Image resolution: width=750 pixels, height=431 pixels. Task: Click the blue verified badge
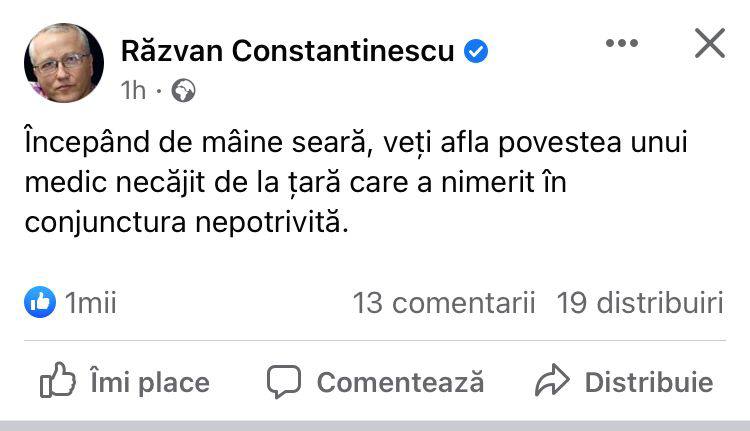pyautogui.click(x=476, y=51)
